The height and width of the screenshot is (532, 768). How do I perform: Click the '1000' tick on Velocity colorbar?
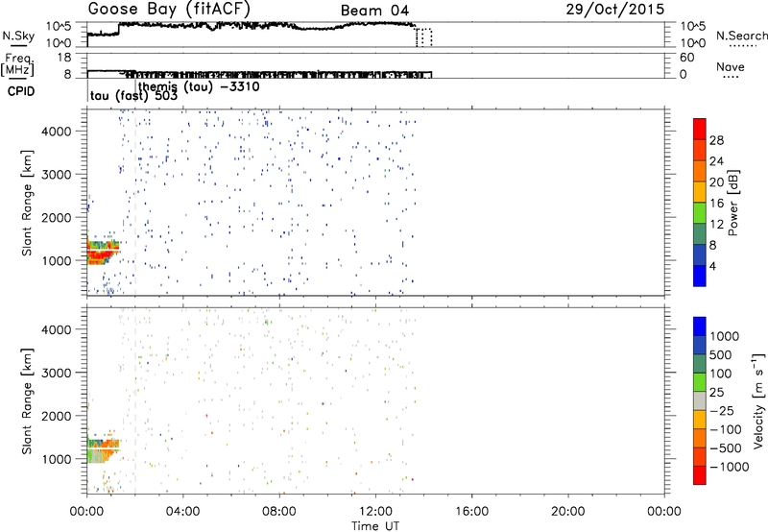pyautogui.click(x=725, y=336)
